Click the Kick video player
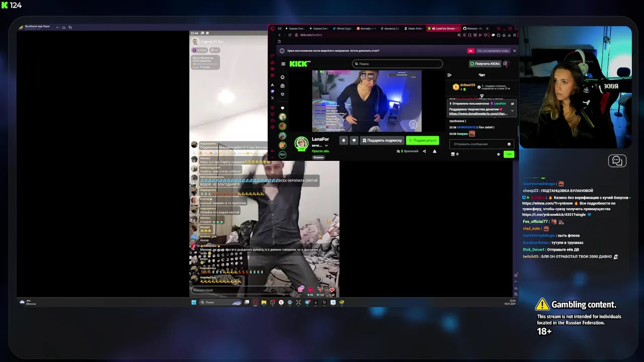 coord(367,101)
